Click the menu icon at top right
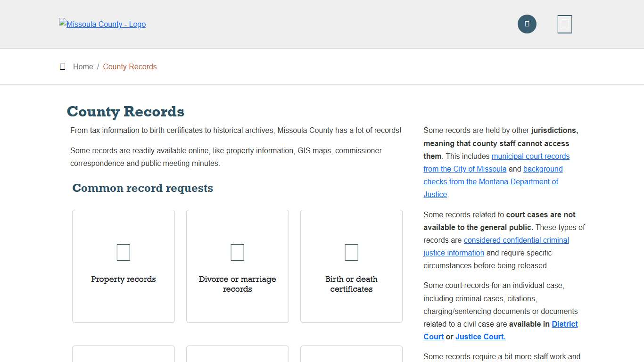This screenshot has width=644, height=362. 564,24
